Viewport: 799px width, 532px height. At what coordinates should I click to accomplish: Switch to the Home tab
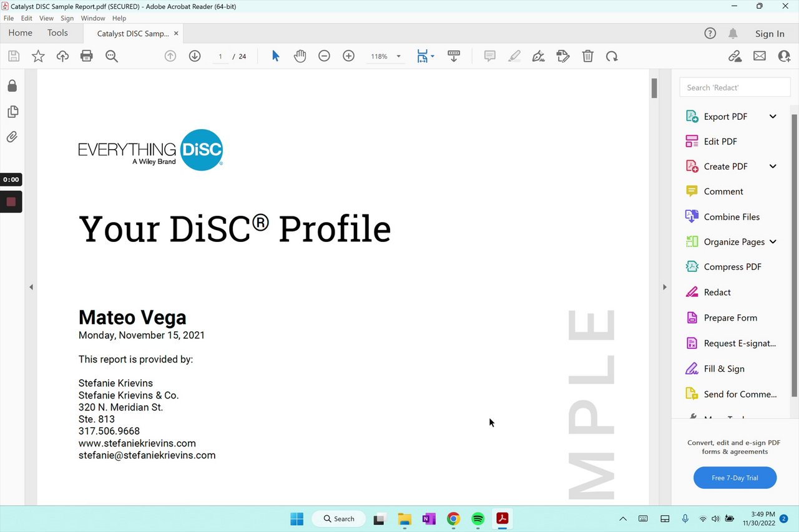[x=21, y=33]
